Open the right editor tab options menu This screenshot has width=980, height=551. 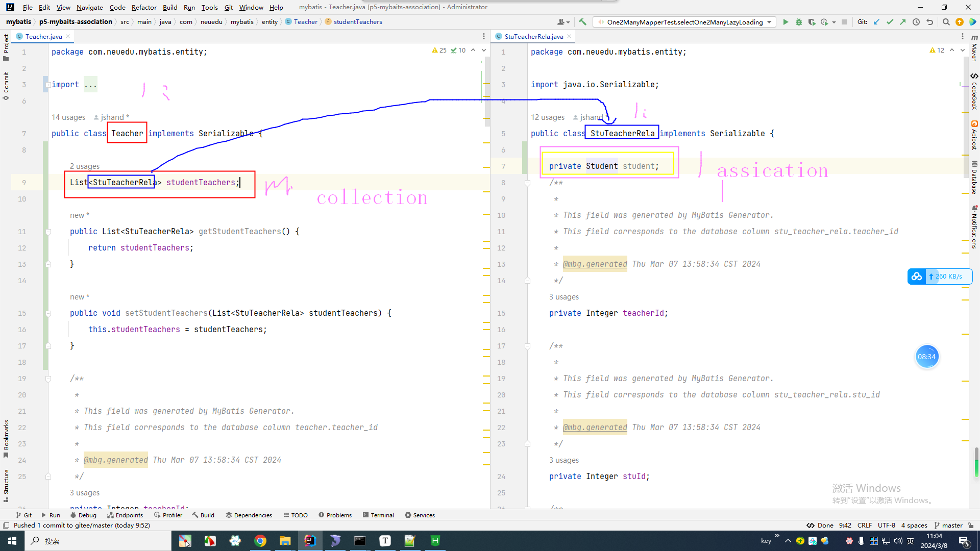tap(963, 36)
